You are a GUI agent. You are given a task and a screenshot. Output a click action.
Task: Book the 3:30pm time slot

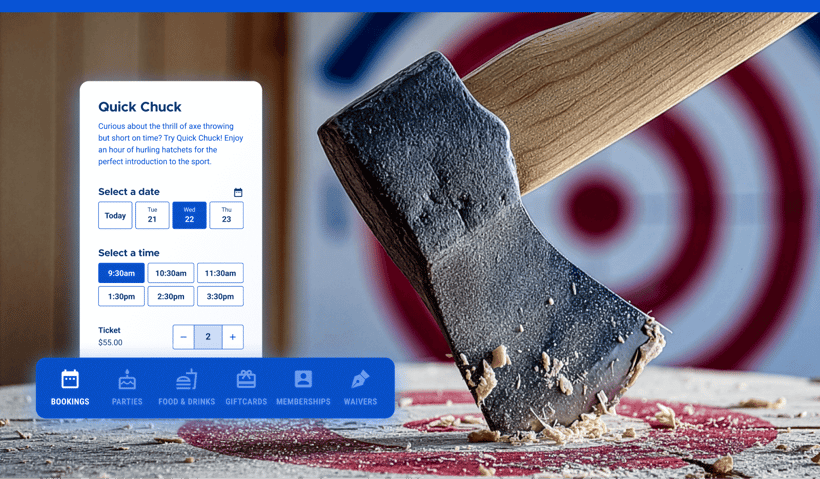(220, 296)
